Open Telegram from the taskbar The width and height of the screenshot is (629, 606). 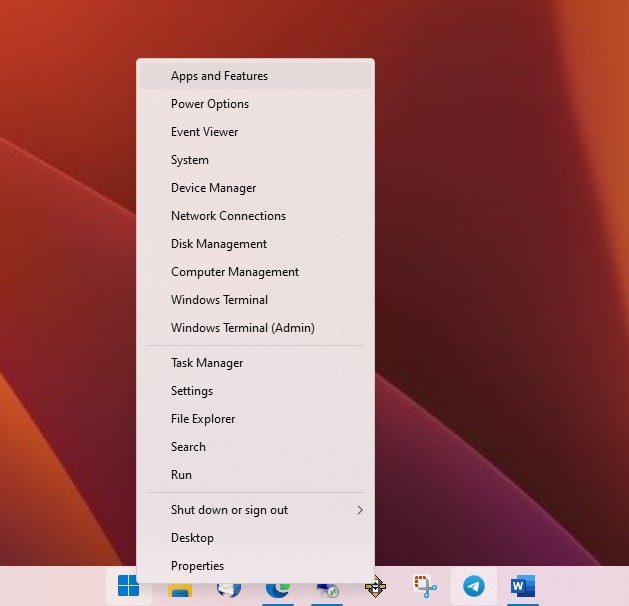click(x=474, y=587)
